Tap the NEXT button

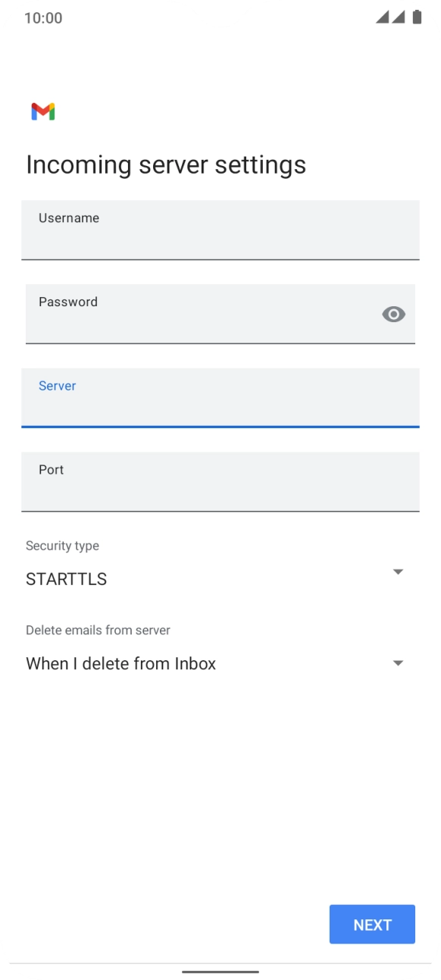coord(372,924)
